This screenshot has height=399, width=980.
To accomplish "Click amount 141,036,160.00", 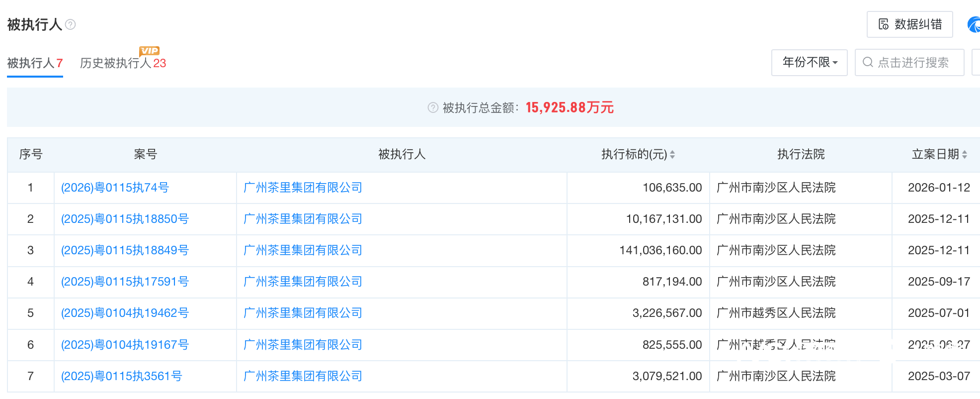I will [660, 250].
